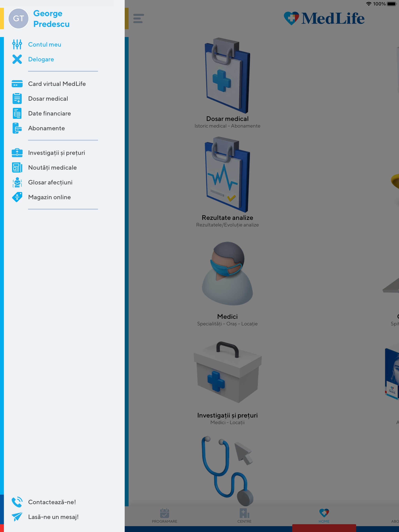
Task: Switch to the PROGRAMARE bottom tab
Action: click(x=164, y=516)
